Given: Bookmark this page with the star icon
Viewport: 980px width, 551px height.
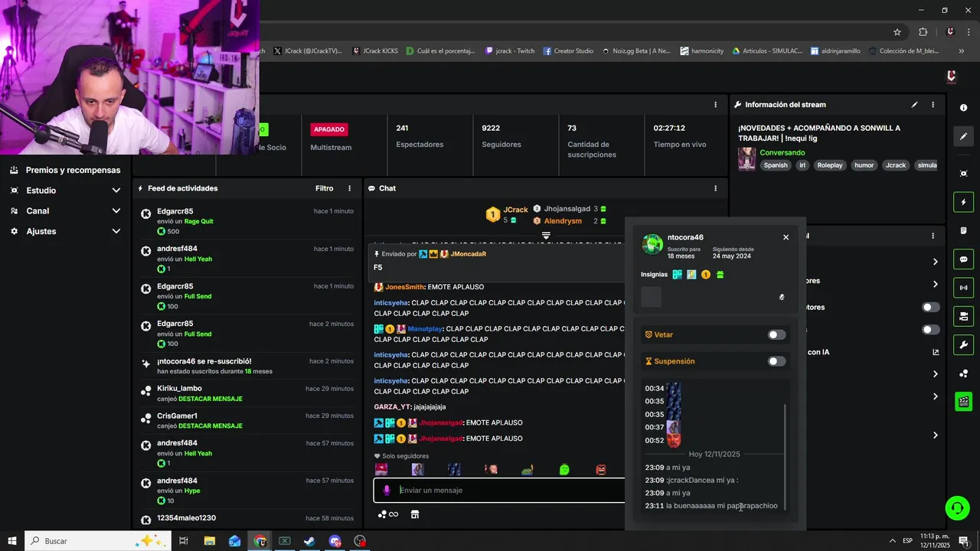Looking at the screenshot, I should (x=897, y=32).
